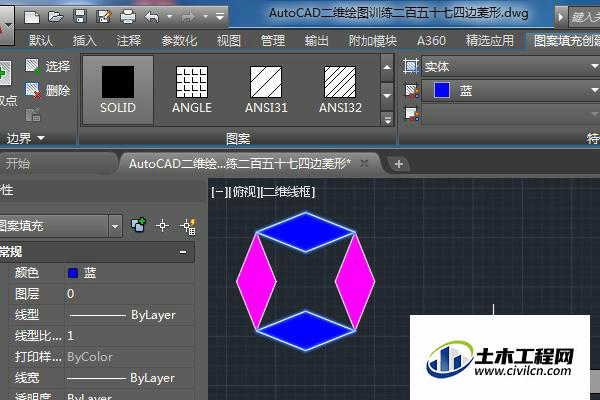Click the 删除 boundary objects button
600x400 pixels.
pos(48,90)
